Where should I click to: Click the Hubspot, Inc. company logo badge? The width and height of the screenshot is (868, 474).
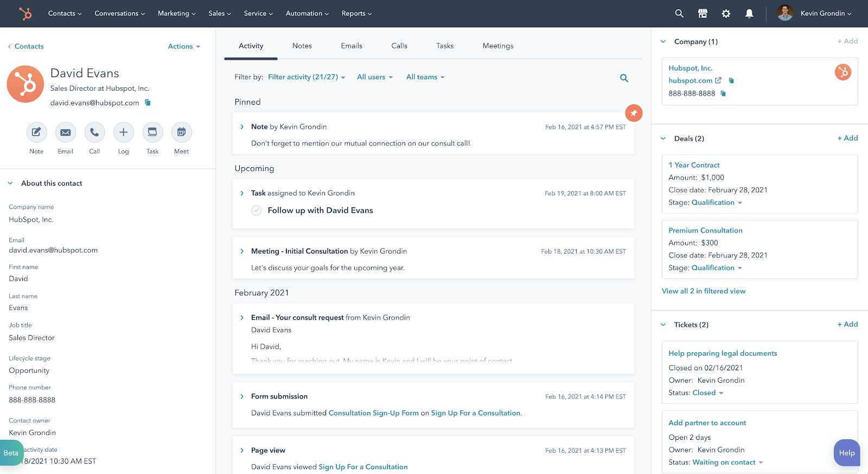[x=843, y=72]
